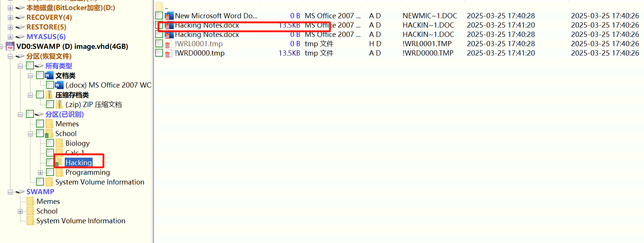
Task: Click the drive icon beside 分区(已识别)
Action: [x=39, y=114]
